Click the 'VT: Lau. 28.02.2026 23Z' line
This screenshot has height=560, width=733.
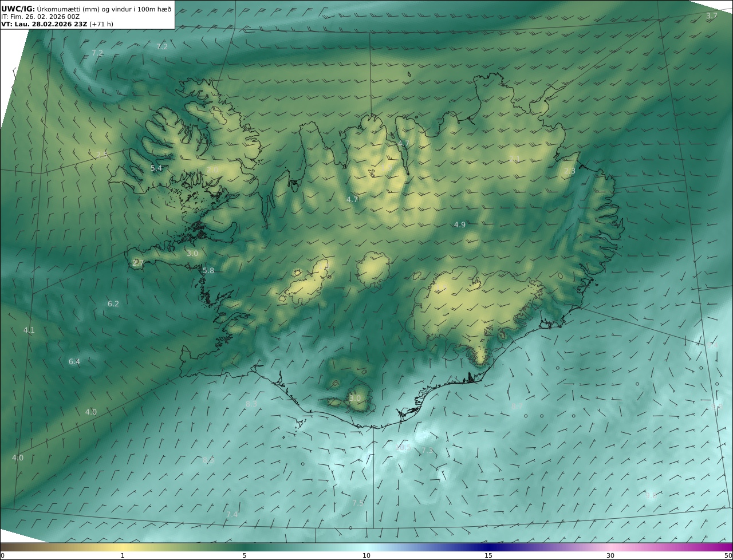pos(57,24)
